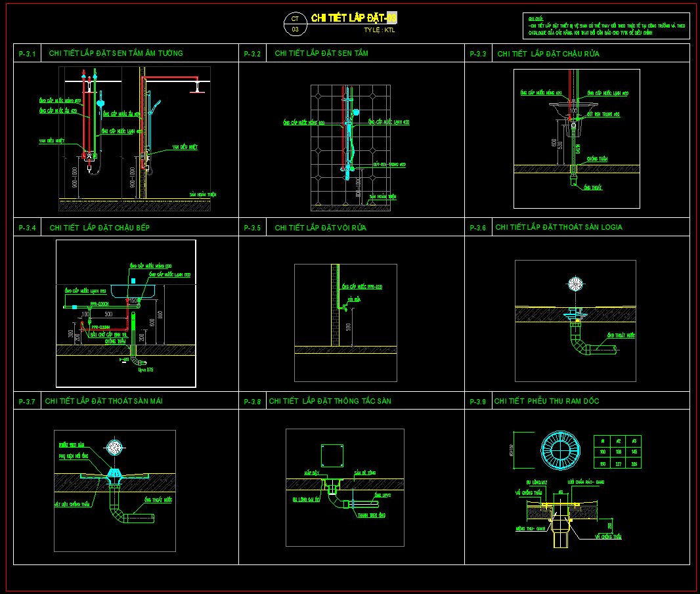Select the circular ramp funnel grate in P-3.9

(560, 450)
